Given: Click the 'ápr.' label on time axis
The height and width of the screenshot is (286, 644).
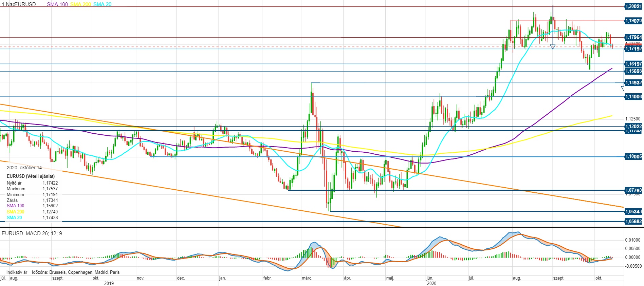Looking at the screenshot, I should coord(347,278).
